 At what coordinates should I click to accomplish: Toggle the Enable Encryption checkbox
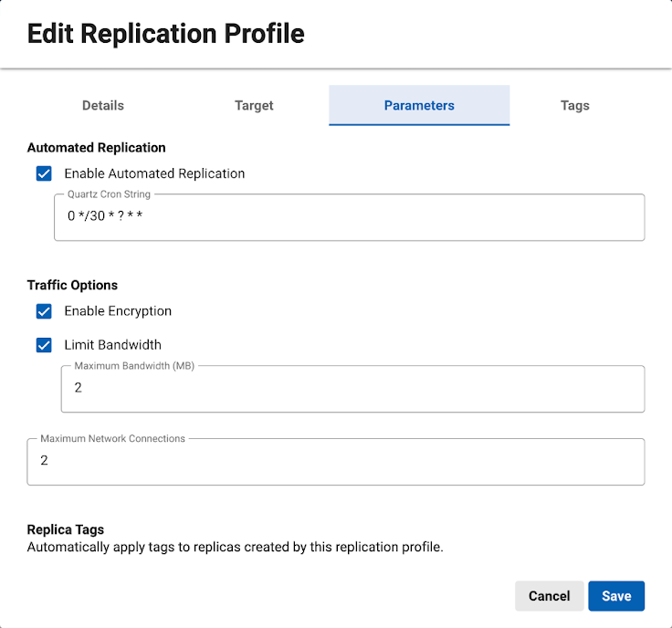[44, 311]
